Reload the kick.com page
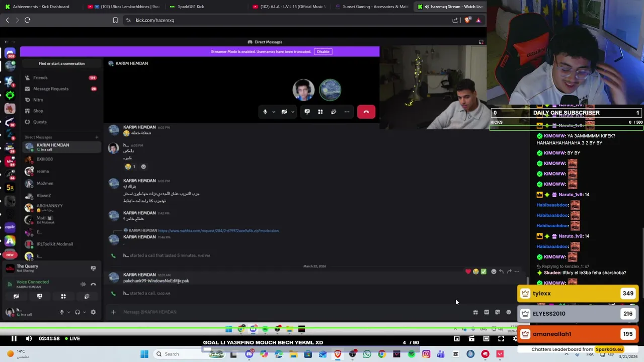The height and width of the screenshot is (362, 644). click(x=28, y=20)
